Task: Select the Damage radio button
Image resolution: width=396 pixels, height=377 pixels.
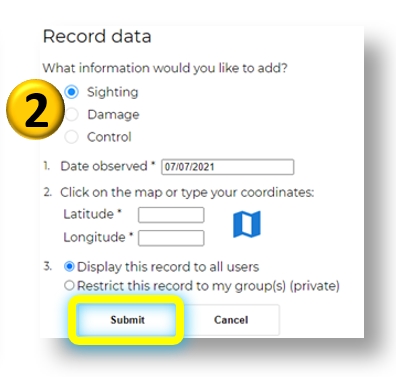Action: [72, 114]
